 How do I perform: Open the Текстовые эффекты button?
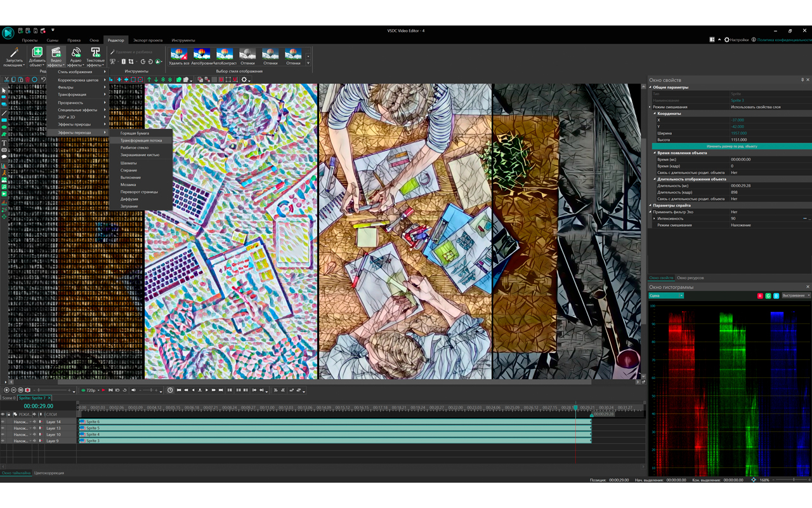[95, 56]
